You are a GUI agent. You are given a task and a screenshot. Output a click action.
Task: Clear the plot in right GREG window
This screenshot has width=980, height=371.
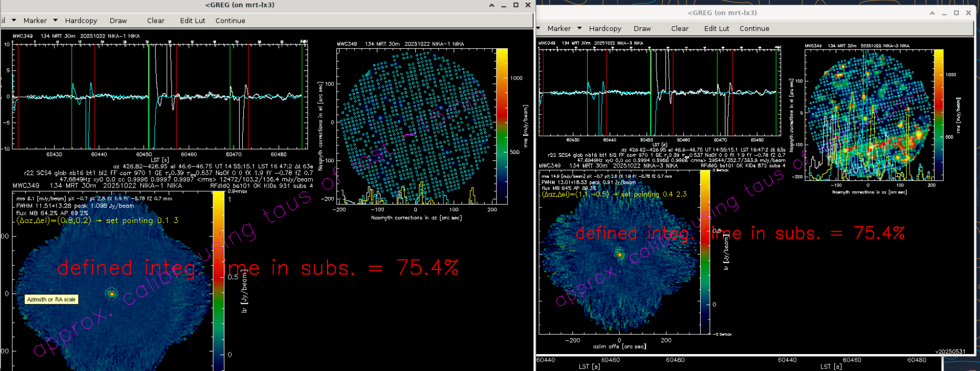(680, 29)
